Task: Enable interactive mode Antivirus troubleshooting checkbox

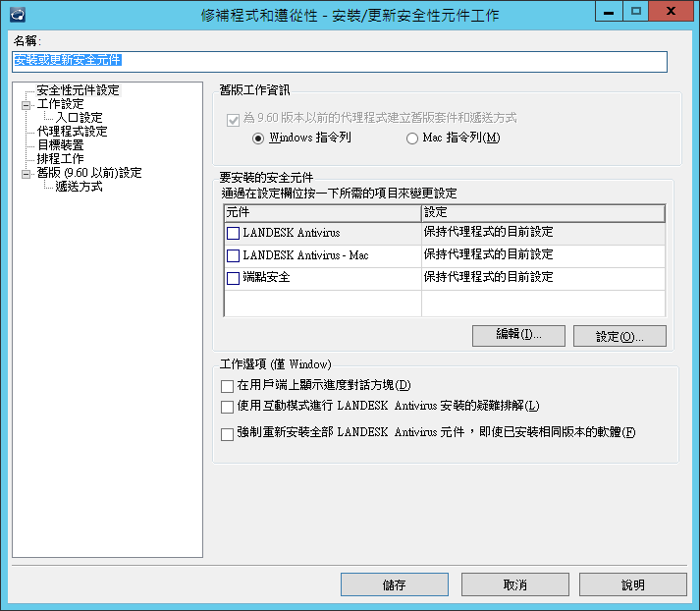Action: pyautogui.click(x=227, y=407)
